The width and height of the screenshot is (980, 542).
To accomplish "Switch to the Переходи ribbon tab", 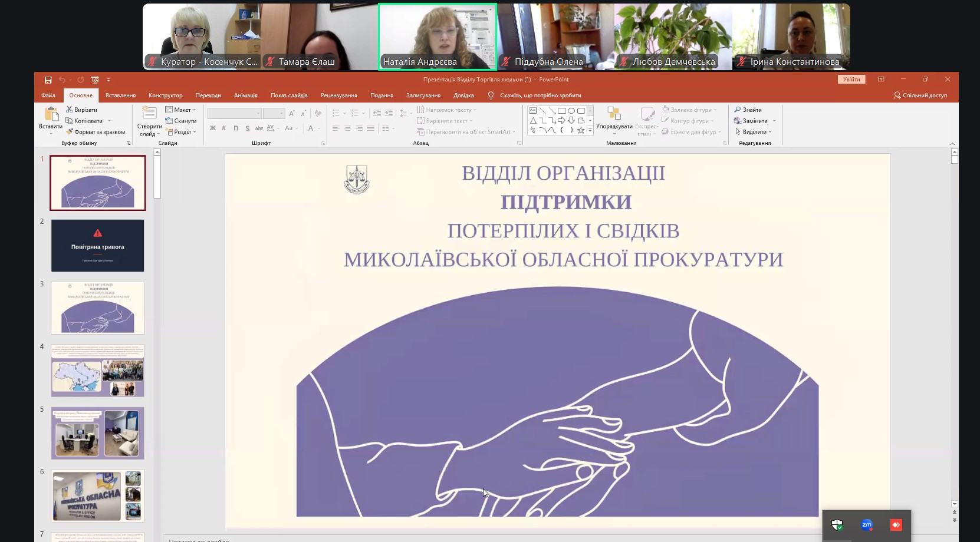I will coord(208,95).
